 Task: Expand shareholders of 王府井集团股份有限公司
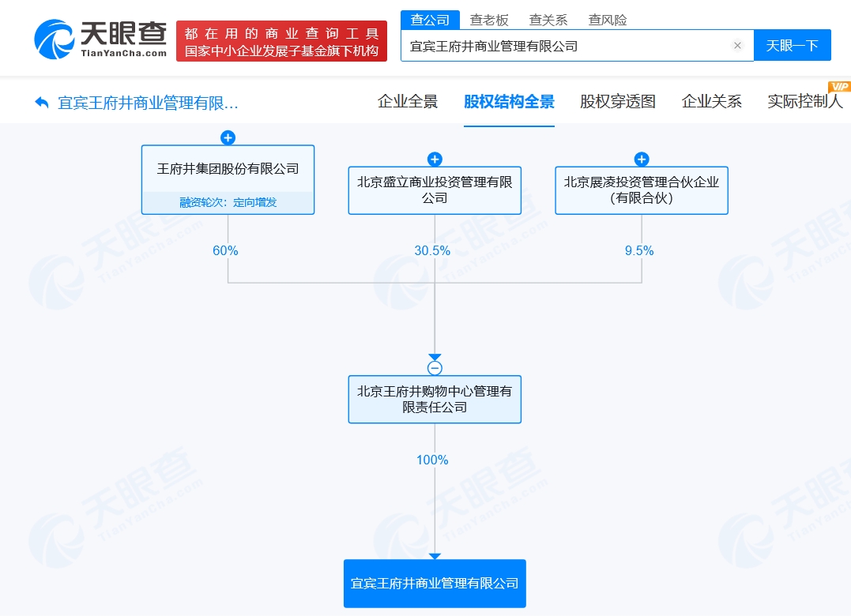[228, 137]
